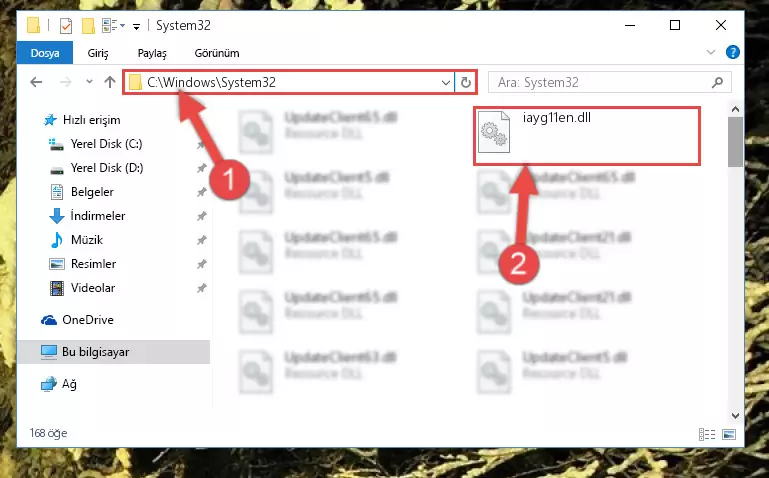Open the Help question mark icon
Image resolution: width=769 pixels, height=478 pixels.
pyautogui.click(x=732, y=52)
